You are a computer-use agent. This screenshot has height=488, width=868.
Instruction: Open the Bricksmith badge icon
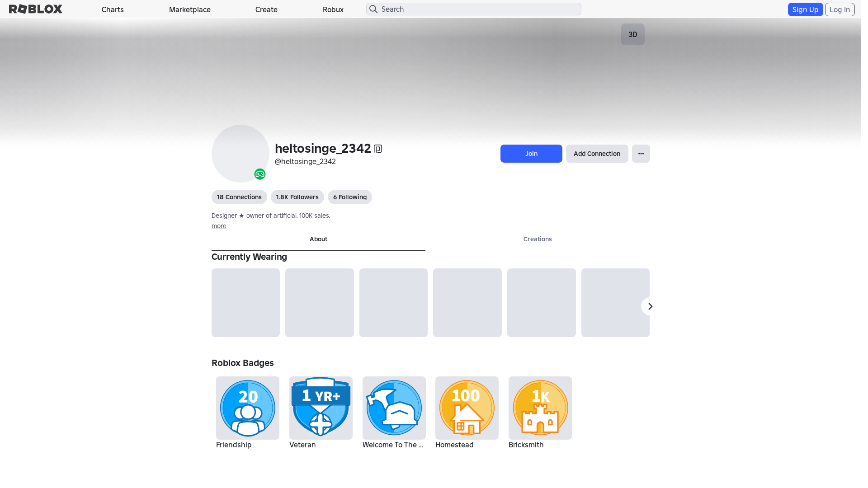click(x=540, y=408)
